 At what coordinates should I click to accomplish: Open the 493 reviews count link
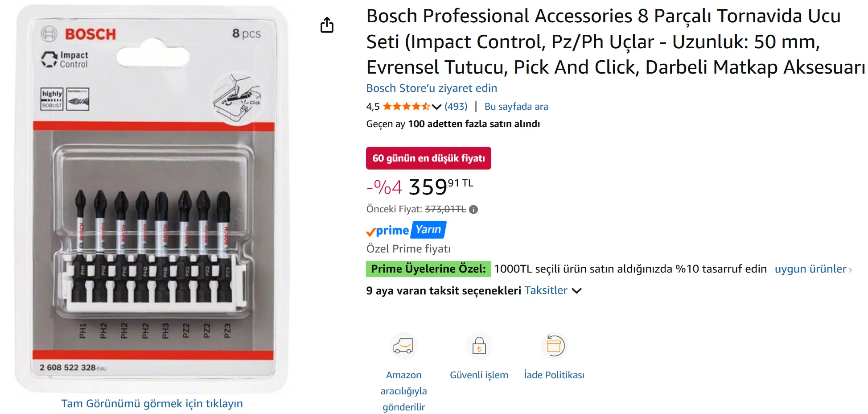pos(456,106)
